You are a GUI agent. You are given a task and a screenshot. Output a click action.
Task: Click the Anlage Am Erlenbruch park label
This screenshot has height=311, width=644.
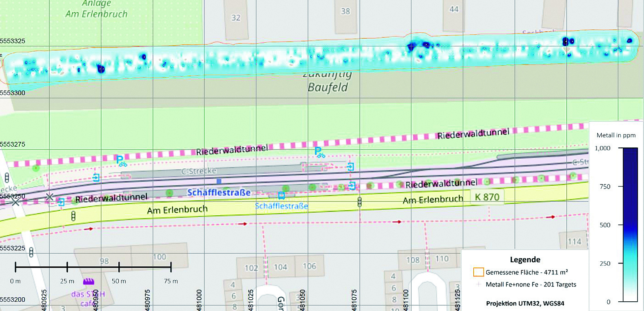(x=96, y=9)
